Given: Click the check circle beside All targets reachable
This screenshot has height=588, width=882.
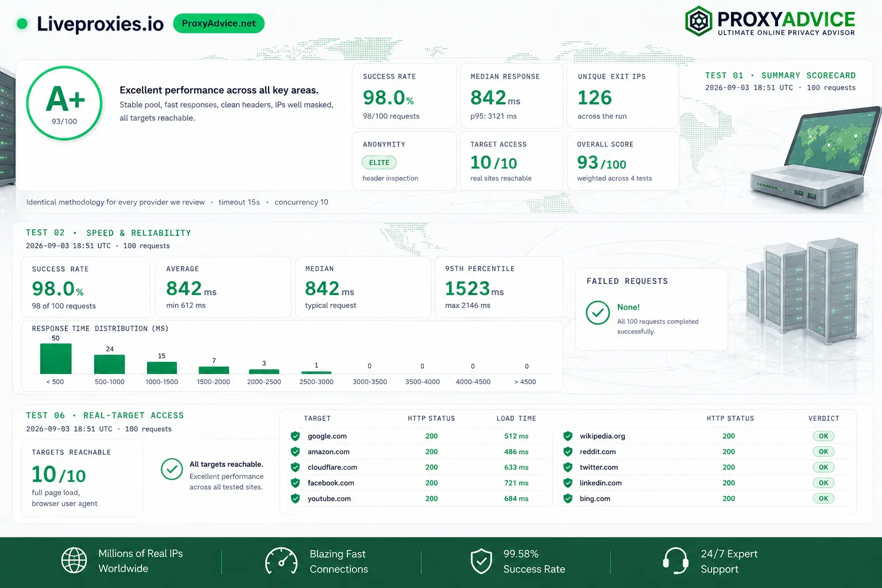Looking at the screenshot, I should click(172, 469).
